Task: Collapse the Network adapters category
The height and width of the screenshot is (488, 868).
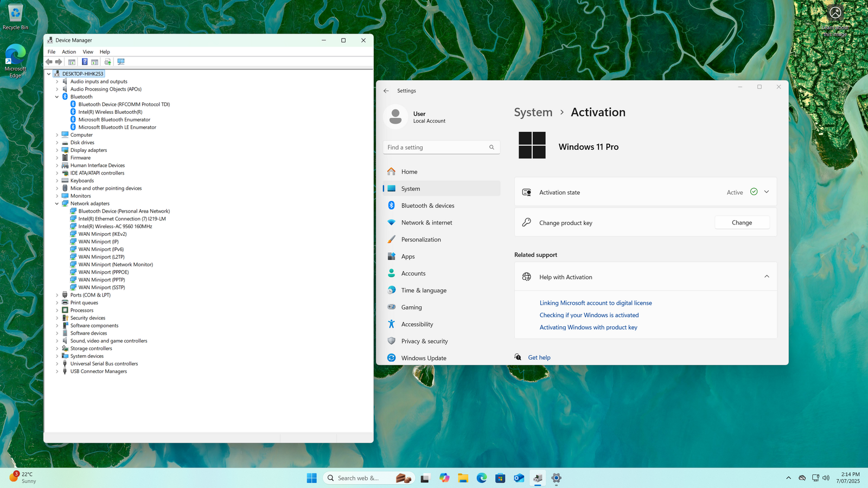Action: (57, 204)
